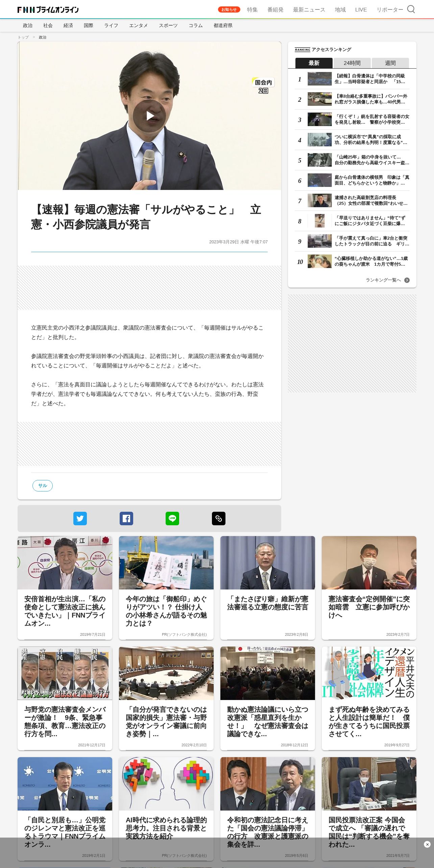This screenshot has height=868, width=434.
Task: Open ranking 4 横浜市 異臭 article
Action: point(352,140)
